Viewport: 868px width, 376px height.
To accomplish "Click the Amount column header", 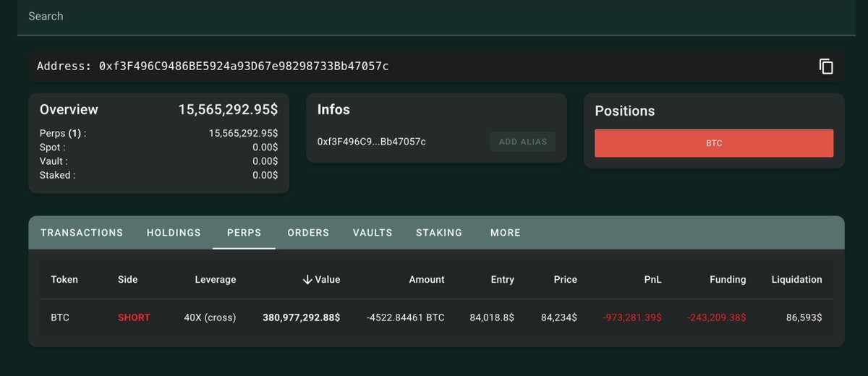I will tap(427, 279).
